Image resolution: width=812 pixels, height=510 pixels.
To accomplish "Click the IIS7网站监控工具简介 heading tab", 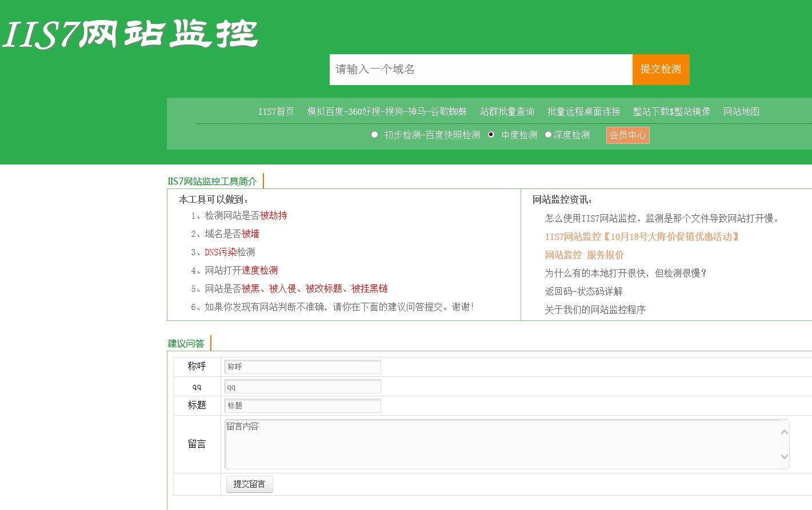I will point(212,181).
